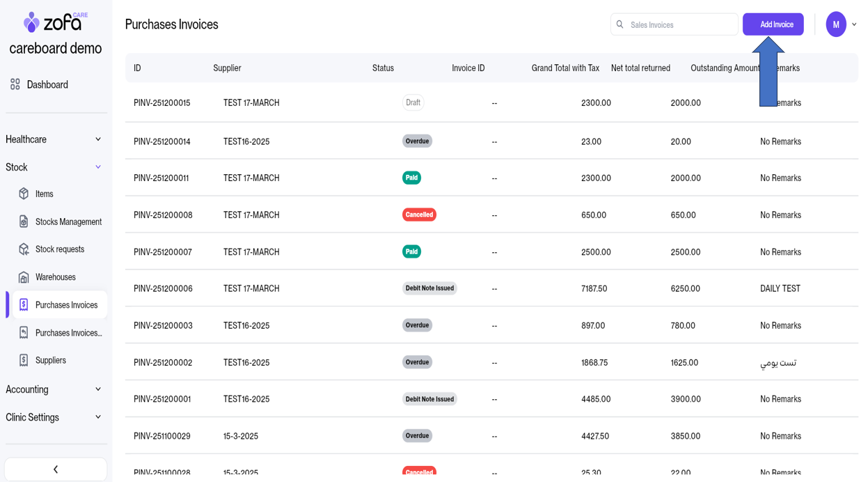The image size is (868, 482).
Task: Click the Stock requests icon
Action: click(24, 249)
